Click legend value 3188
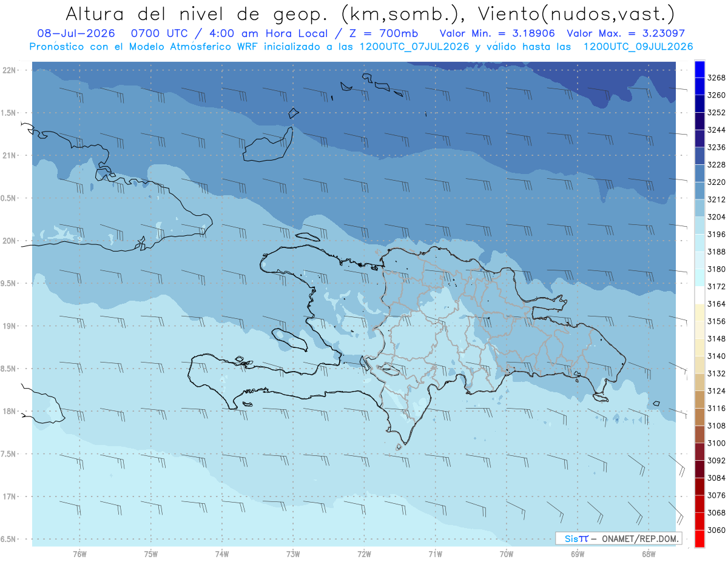Screen dimensions: 728x562 pos(716,252)
